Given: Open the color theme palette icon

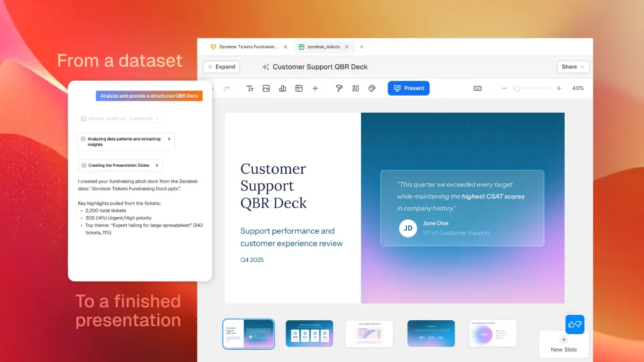Looking at the screenshot, I should (x=372, y=88).
